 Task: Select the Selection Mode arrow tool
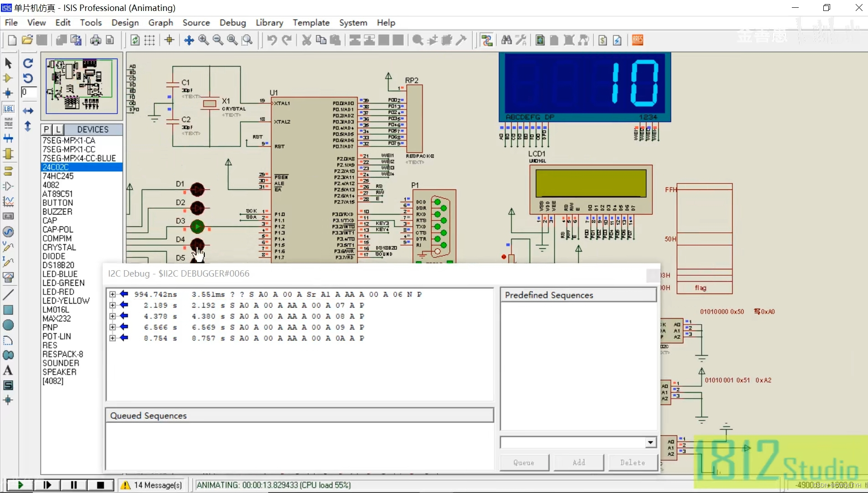(x=8, y=63)
